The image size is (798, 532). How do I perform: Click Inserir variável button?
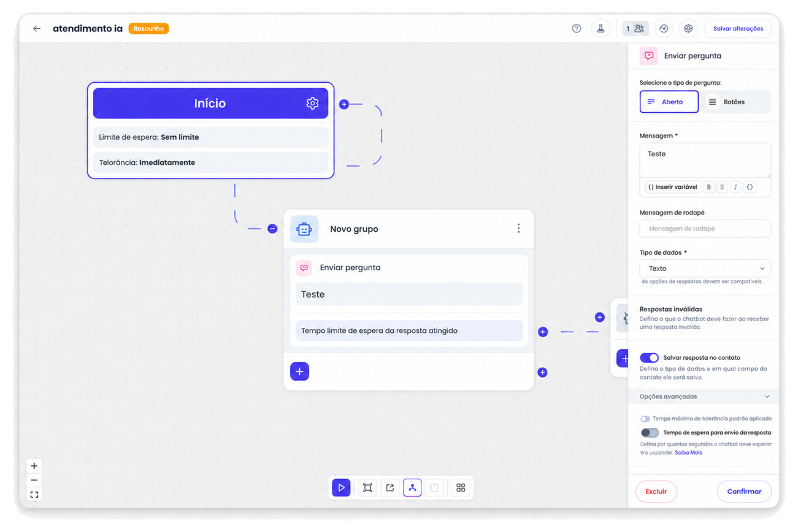[x=672, y=187]
